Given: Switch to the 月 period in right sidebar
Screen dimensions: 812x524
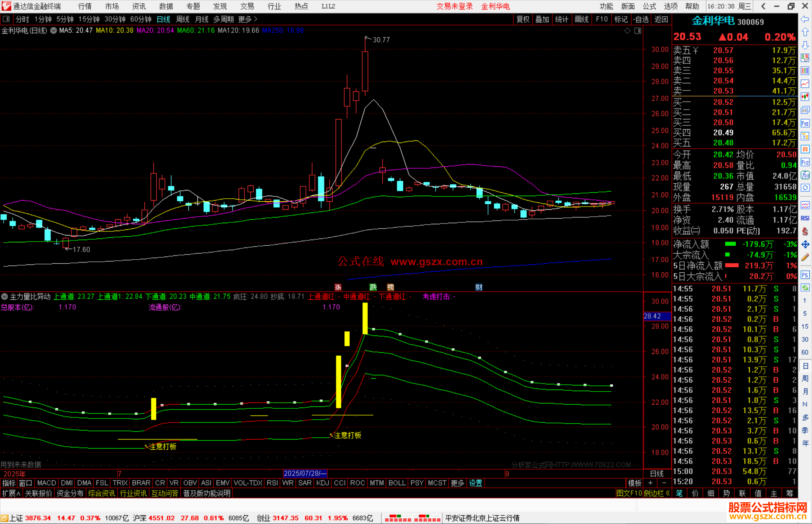Looking at the screenshot, I should (805, 391).
